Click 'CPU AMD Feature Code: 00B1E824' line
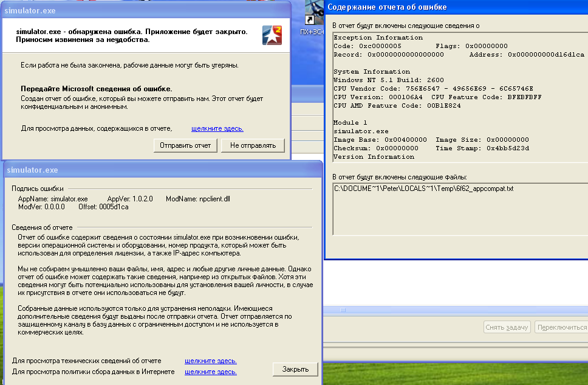Image resolution: width=588 pixels, height=385 pixels. [397, 106]
